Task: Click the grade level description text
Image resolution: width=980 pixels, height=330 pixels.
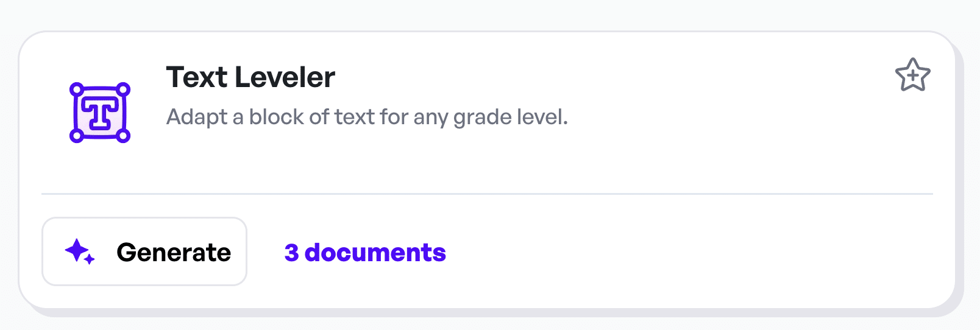Action: point(367,117)
